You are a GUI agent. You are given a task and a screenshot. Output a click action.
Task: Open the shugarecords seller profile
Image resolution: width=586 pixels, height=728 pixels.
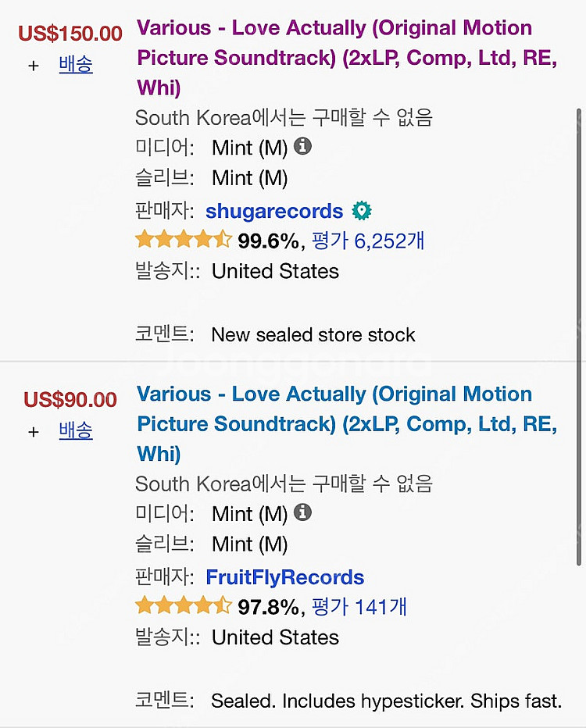(x=274, y=211)
